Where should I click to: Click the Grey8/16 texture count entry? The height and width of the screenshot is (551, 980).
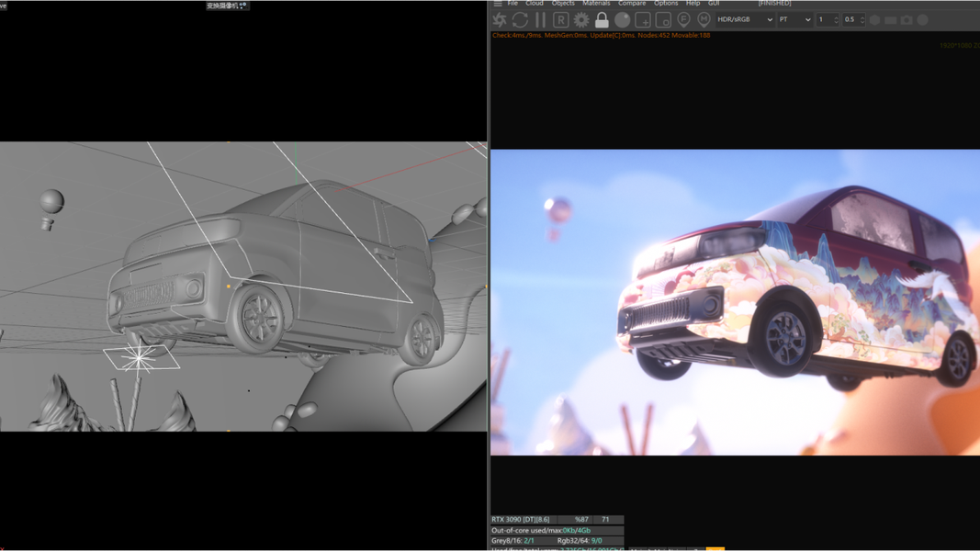pyautogui.click(x=513, y=540)
